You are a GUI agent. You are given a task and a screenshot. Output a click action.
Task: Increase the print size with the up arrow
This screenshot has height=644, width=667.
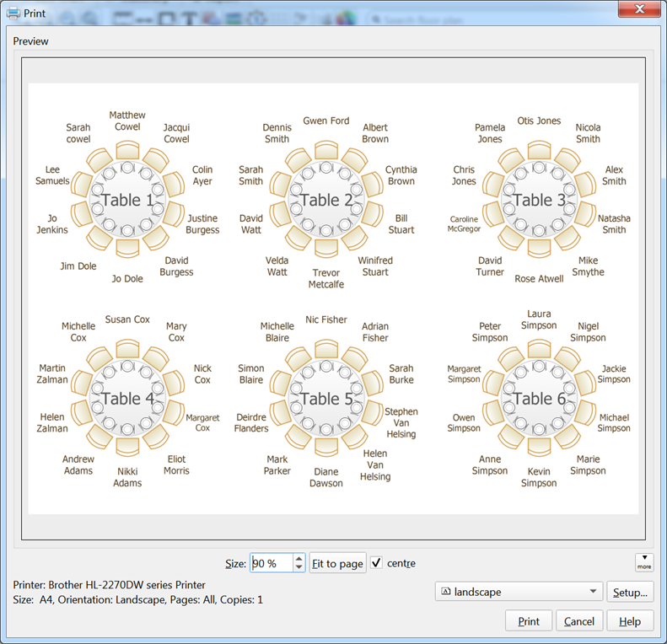(299, 558)
